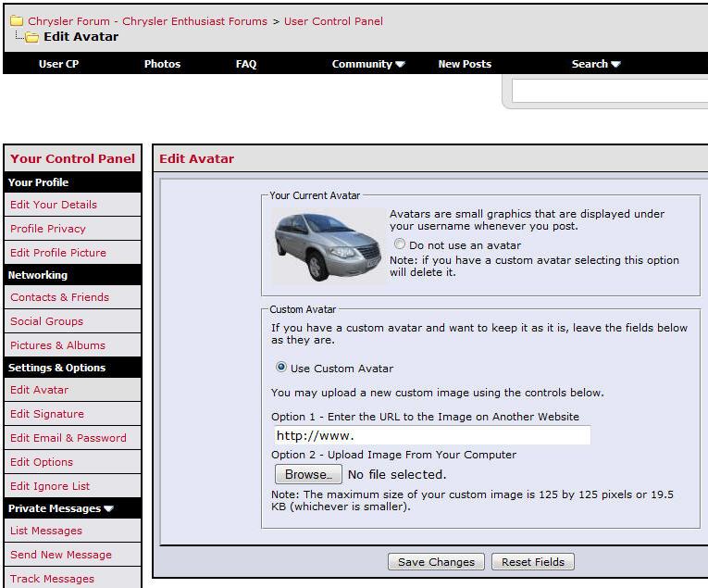Screen dimensions: 708x588
Task: Open the FAQ page from navbar
Action: tap(246, 64)
